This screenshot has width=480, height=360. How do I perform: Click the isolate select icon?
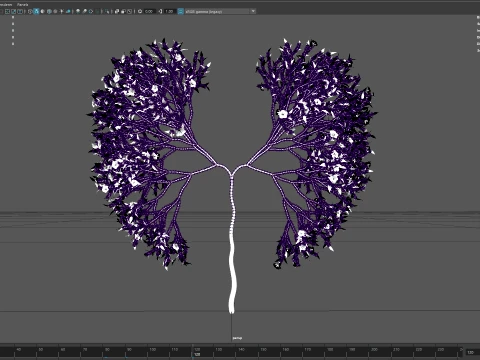[x=107, y=11]
